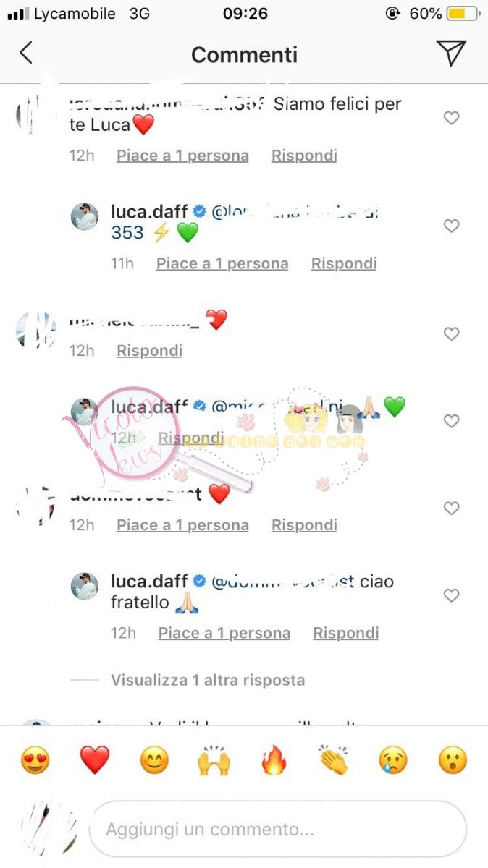Insert the surprised face emoji reaction
Screen dimensions: 488x868
[x=453, y=761]
